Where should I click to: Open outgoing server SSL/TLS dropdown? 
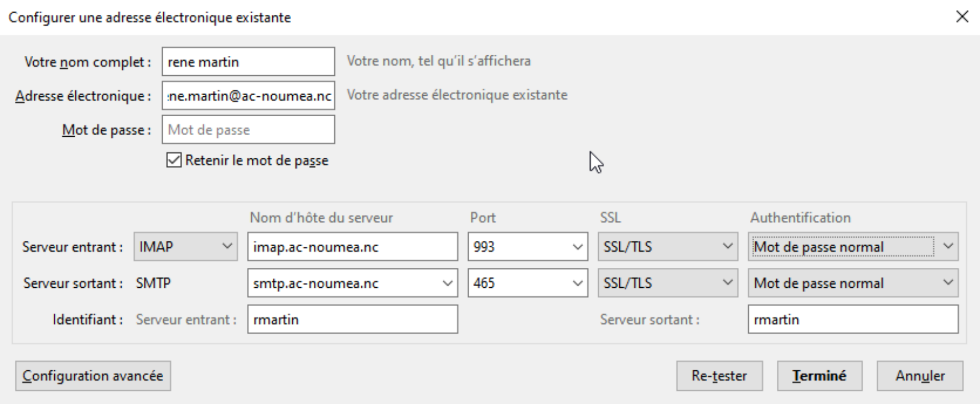click(667, 283)
